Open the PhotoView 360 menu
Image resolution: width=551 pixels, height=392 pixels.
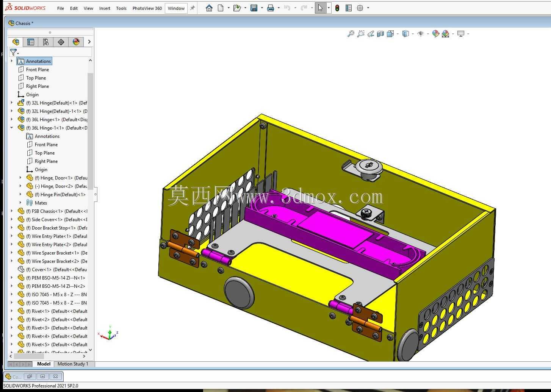147,8
